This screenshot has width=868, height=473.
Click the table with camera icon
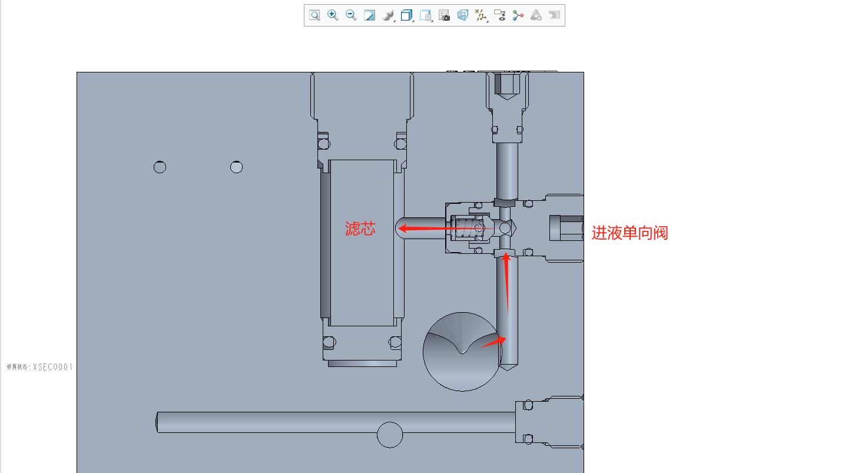tap(445, 15)
